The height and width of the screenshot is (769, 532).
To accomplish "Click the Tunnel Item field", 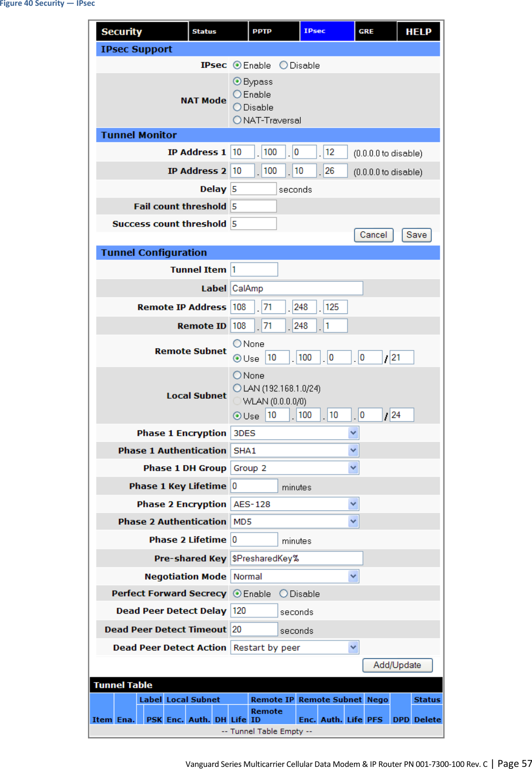I will click(254, 270).
